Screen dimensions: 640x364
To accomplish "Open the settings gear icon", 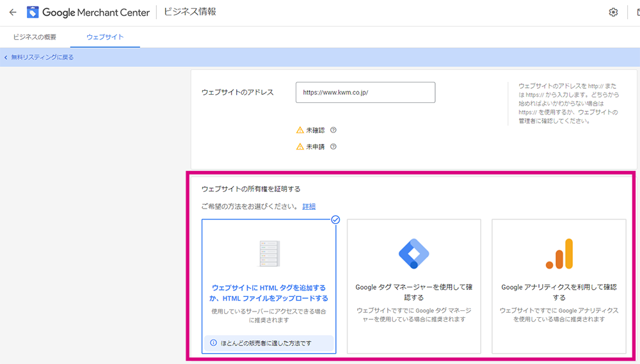I will coord(613,12).
